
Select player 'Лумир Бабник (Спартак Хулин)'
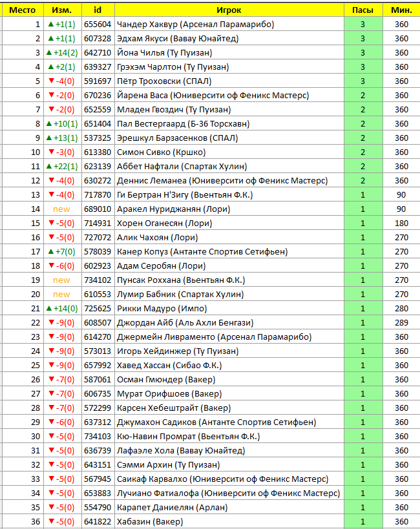coord(180,294)
